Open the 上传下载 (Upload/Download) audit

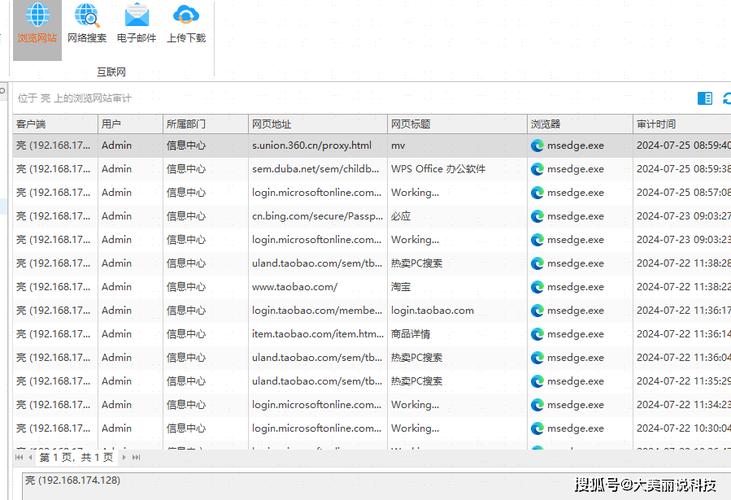tap(186, 25)
